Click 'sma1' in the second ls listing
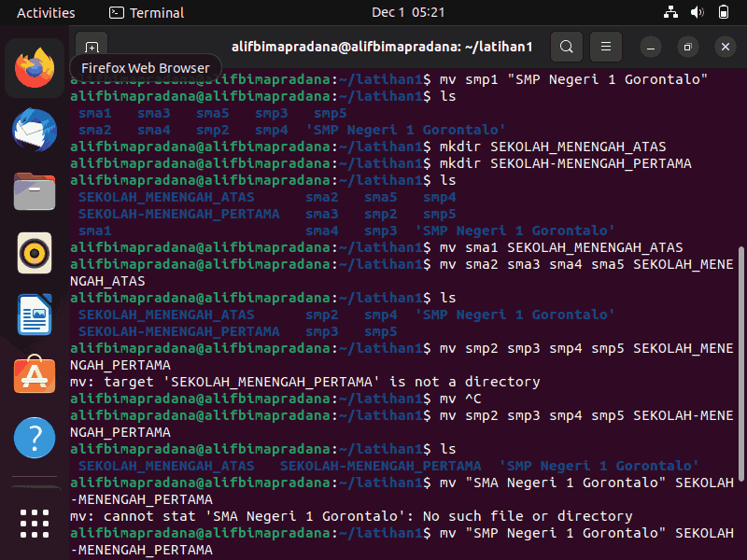Screen dimensions: 747x560 click(95, 231)
